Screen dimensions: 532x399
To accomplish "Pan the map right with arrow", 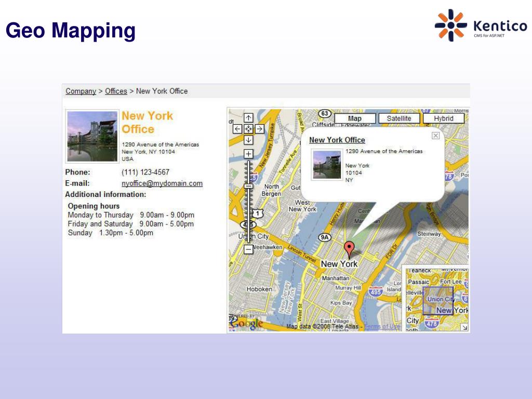I will (260, 129).
